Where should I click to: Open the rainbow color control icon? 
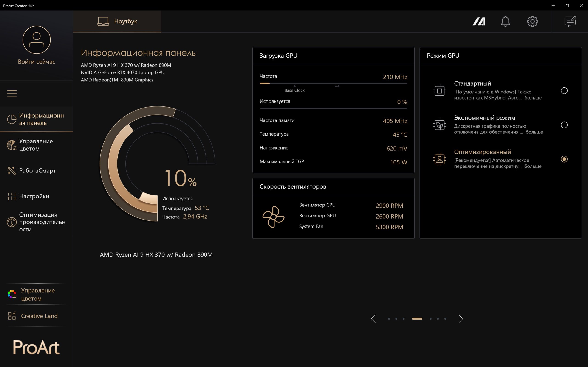(x=12, y=294)
